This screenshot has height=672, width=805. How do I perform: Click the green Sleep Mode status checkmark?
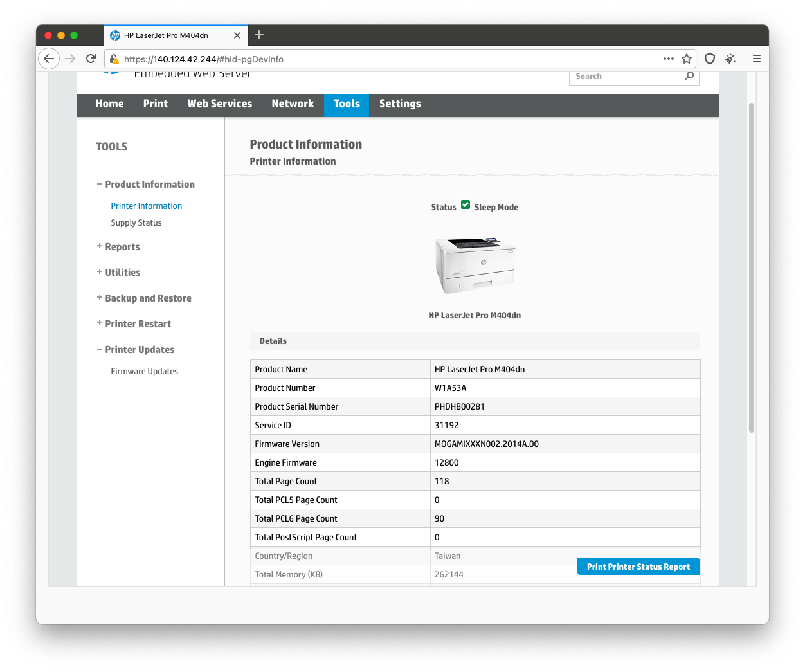[466, 205]
